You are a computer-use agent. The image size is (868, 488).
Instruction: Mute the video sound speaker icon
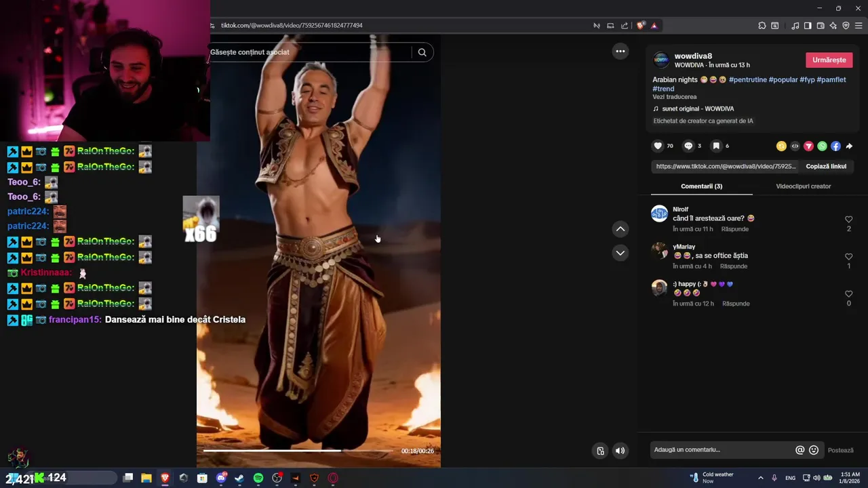(x=620, y=451)
